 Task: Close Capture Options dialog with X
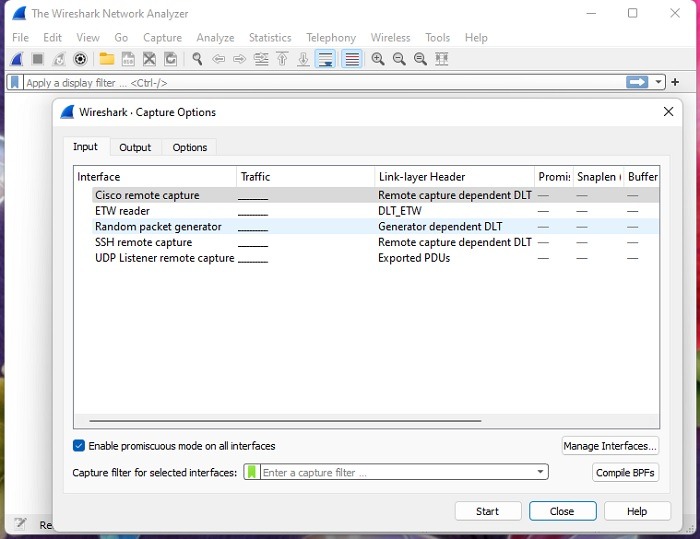pyautogui.click(x=668, y=112)
